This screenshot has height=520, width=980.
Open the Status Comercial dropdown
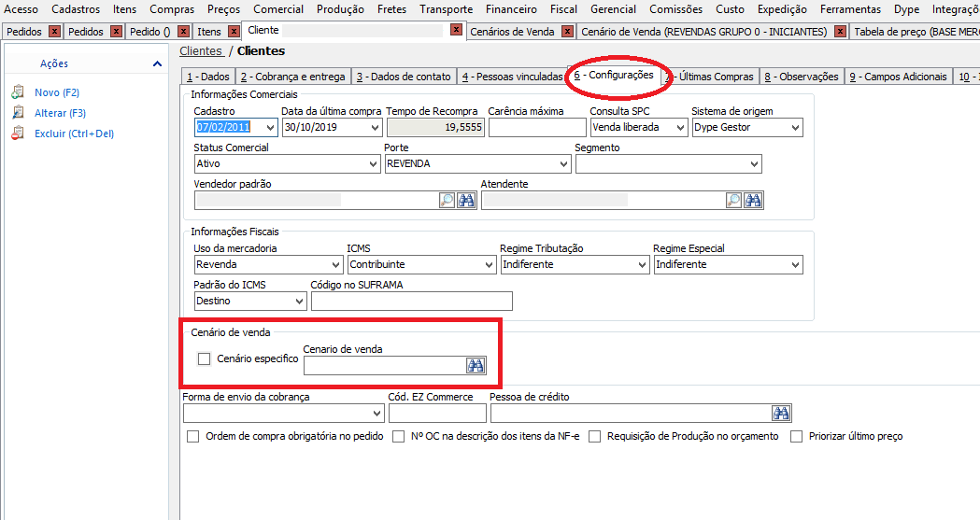373,164
